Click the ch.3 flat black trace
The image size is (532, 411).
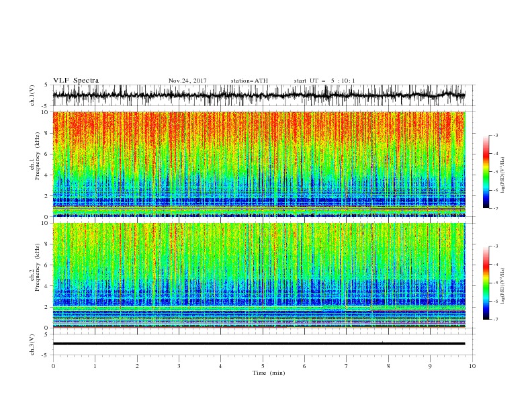coord(259,344)
